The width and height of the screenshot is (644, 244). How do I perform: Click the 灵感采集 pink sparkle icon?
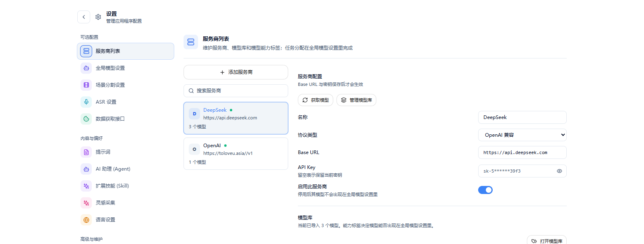pos(86,203)
